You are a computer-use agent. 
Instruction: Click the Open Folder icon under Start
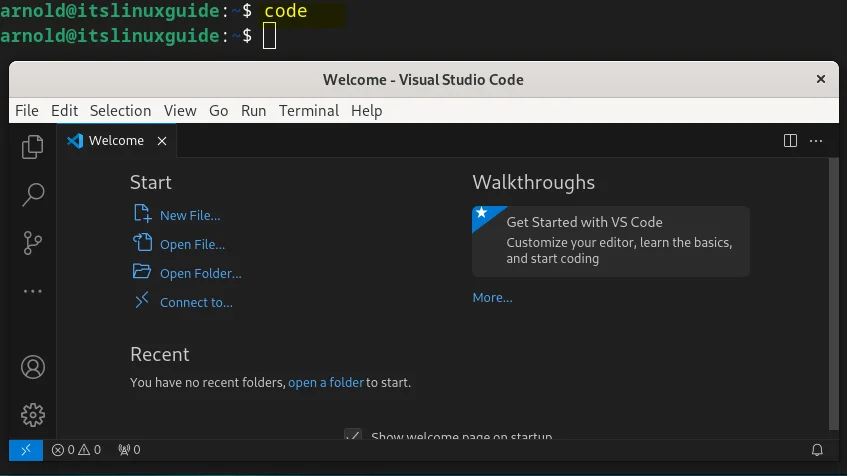(x=142, y=271)
